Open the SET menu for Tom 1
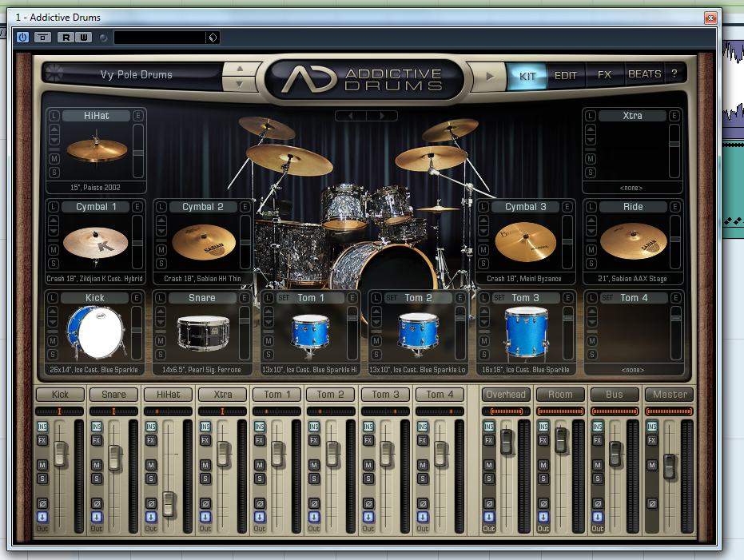744x560 pixels. (283, 298)
